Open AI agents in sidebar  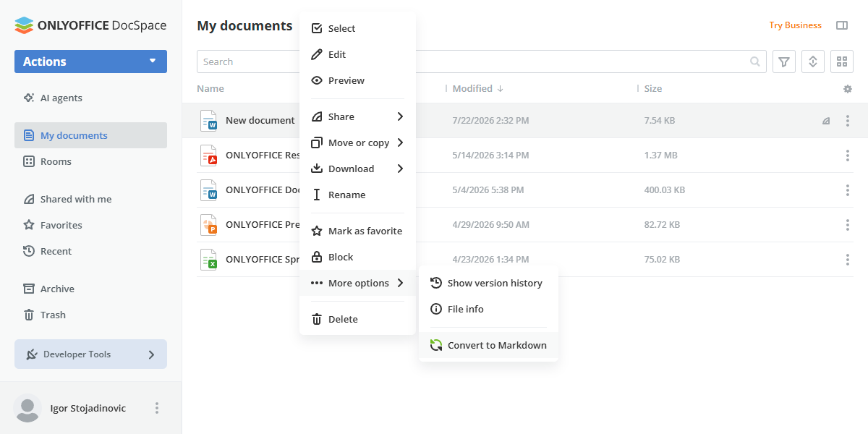(90, 98)
